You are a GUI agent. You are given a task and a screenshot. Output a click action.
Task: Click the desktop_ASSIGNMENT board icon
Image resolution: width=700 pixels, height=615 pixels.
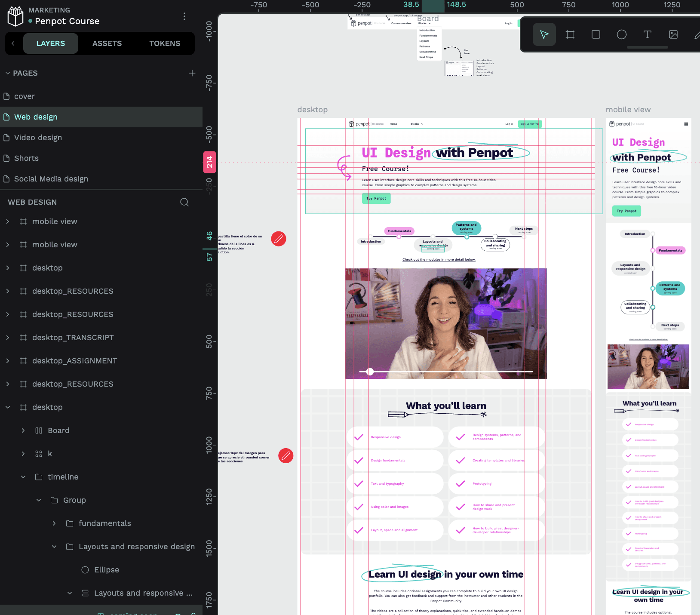(23, 361)
